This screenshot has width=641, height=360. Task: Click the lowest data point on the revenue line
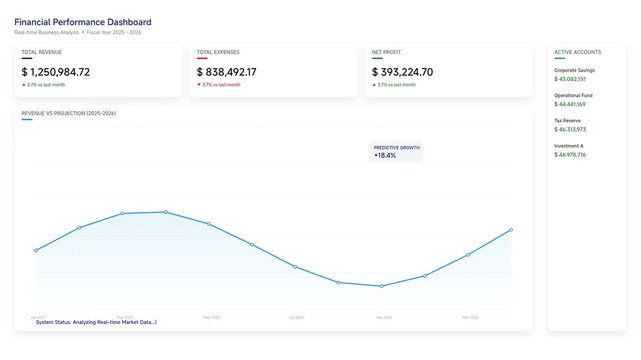tap(381, 286)
